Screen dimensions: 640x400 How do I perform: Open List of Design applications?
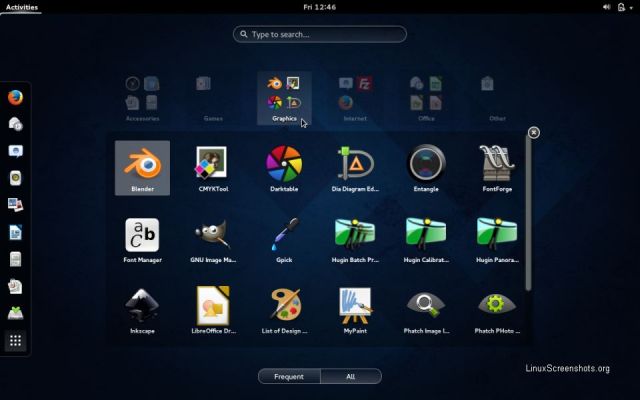284,311
